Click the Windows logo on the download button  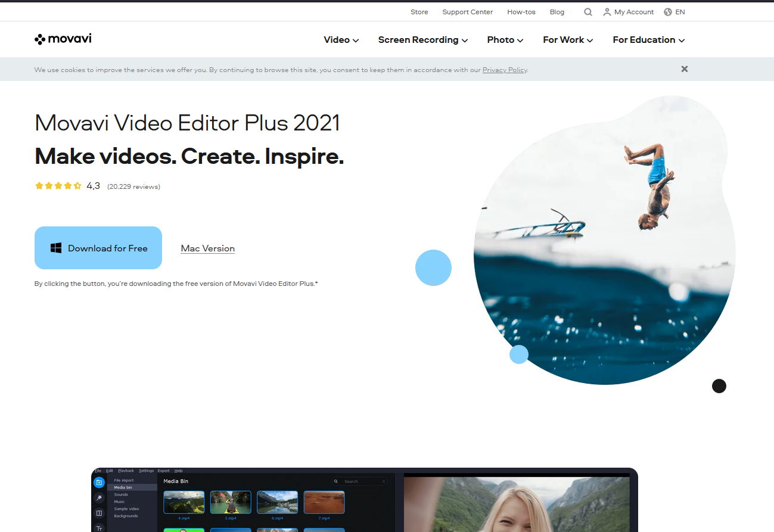pyautogui.click(x=56, y=248)
